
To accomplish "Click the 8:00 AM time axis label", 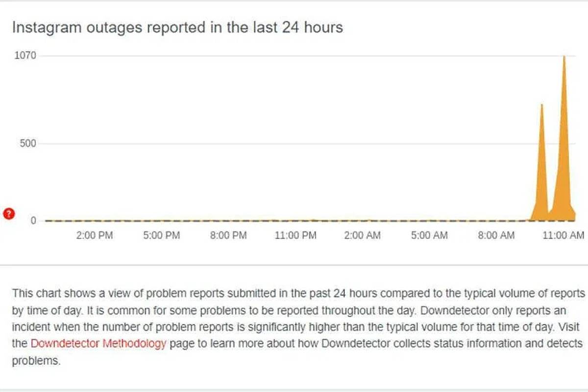I will point(496,236).
